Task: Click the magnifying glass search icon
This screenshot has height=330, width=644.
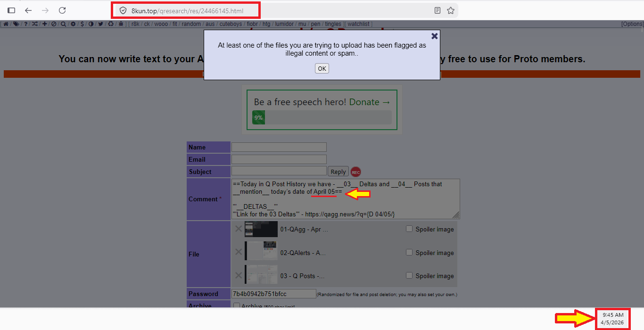Action: point(63,24)
